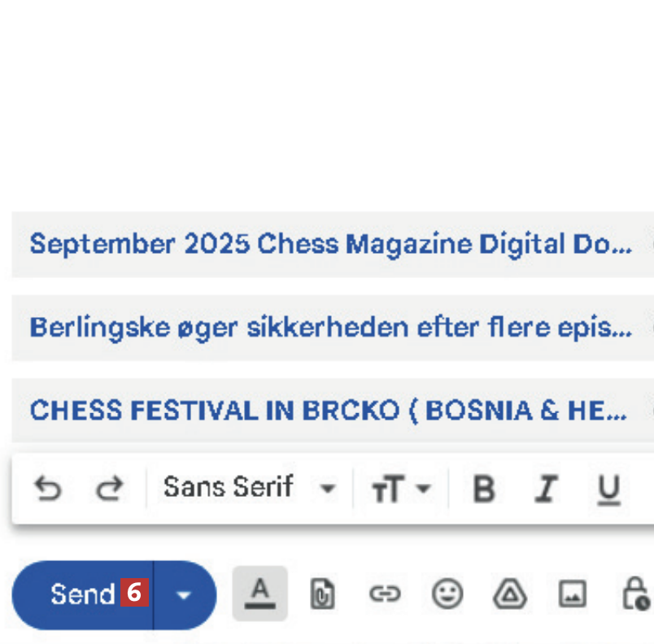Viewport: 654px width, 644px height.
Task: Toggle bold text formatting
Action: 484,489
